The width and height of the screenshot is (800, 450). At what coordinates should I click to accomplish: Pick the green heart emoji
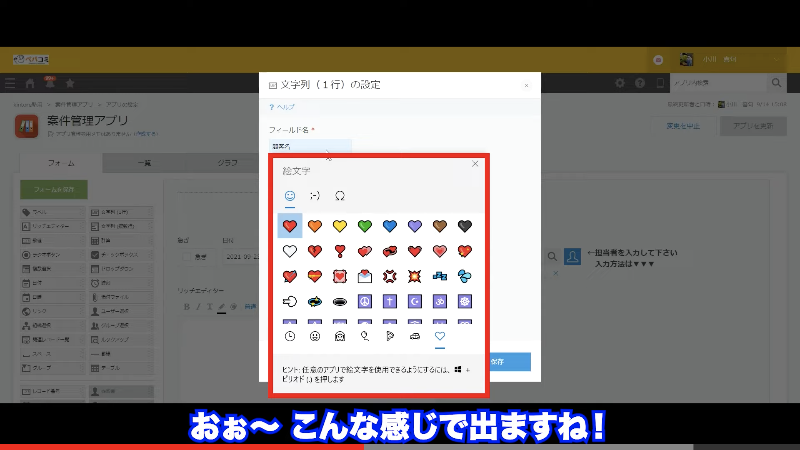click(365, 226)
